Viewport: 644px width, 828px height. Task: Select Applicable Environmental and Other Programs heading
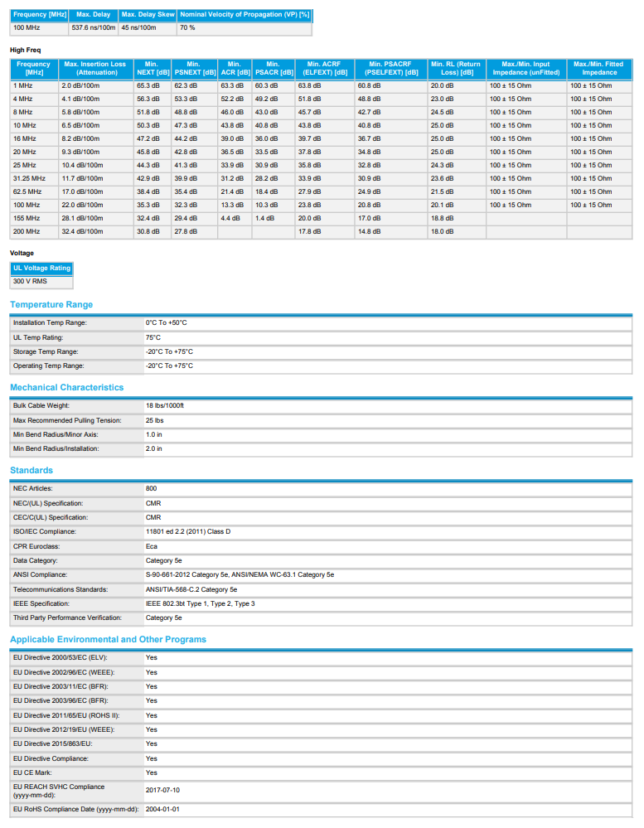tap(108, 640)
